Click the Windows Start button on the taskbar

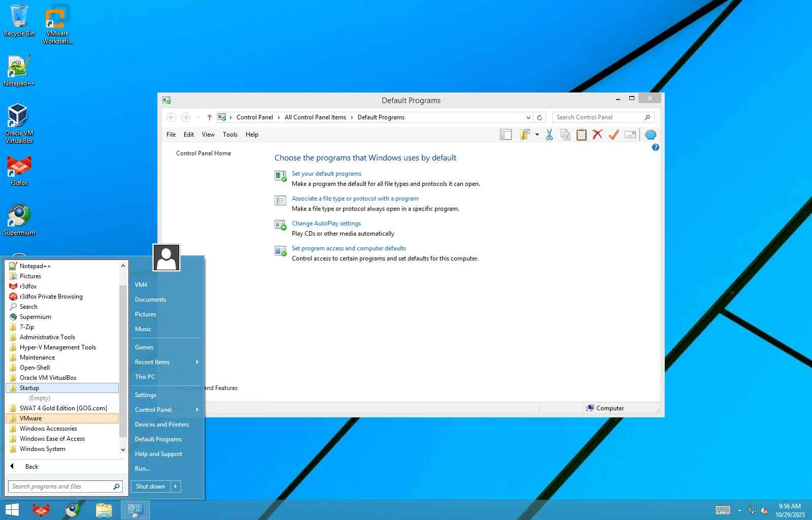12,510
